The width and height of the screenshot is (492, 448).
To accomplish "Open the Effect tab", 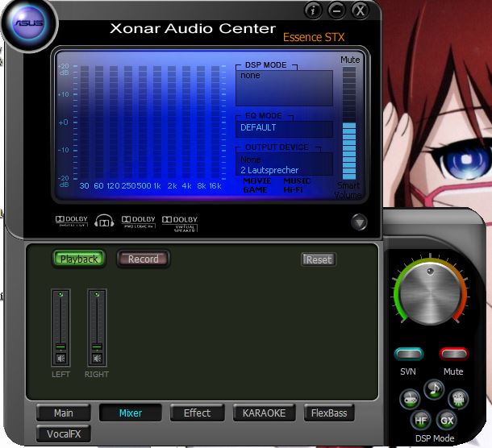I will tap(197, 413).
